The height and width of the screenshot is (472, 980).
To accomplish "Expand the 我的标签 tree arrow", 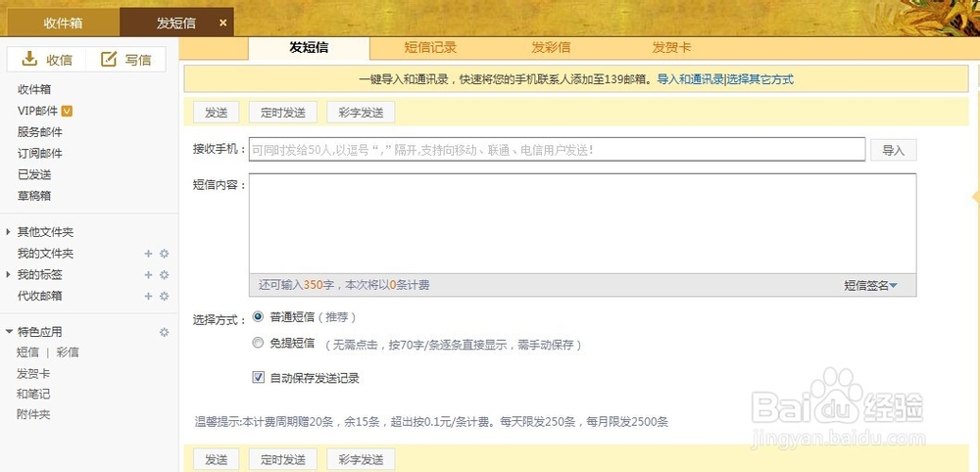I will coord(8,275).
